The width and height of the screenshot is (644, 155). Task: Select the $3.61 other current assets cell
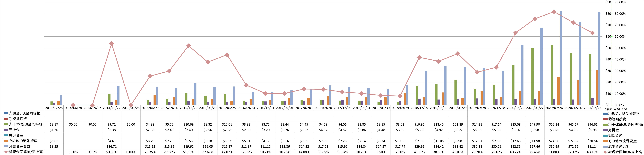point(54,141)
